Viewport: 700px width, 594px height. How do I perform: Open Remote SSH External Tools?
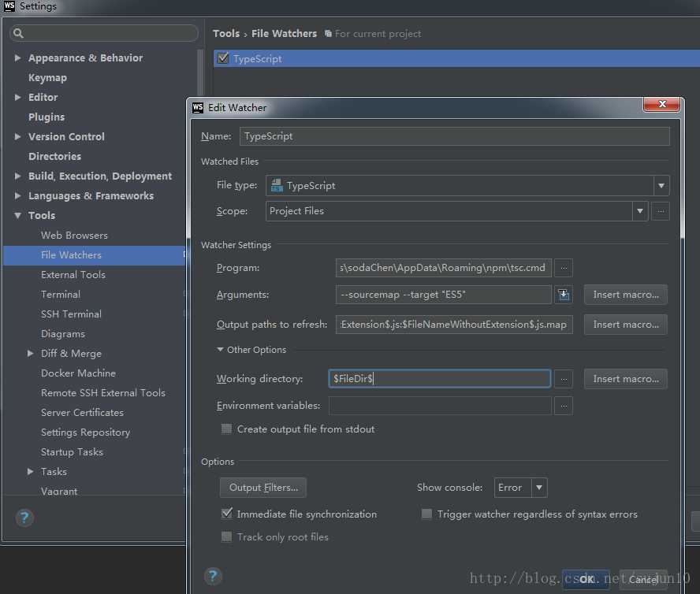pyautogui.click(x=103, y=392)
